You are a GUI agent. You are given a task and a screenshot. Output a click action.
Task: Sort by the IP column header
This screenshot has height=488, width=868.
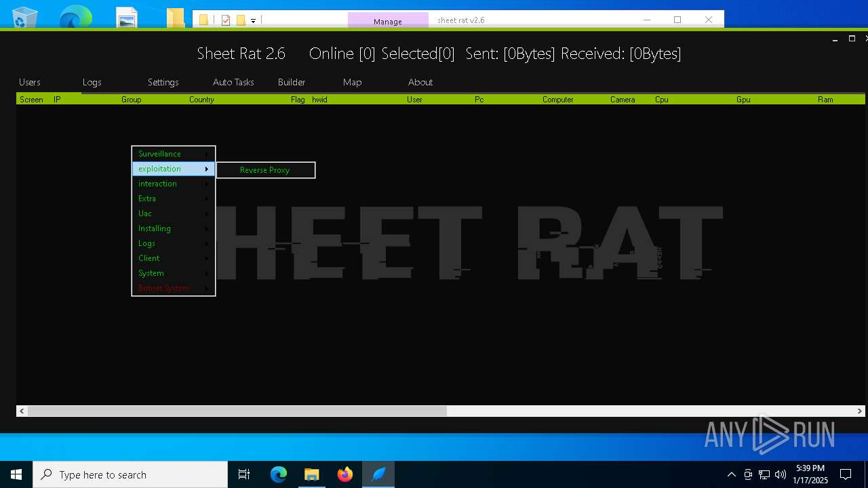(x=58, y=100)
